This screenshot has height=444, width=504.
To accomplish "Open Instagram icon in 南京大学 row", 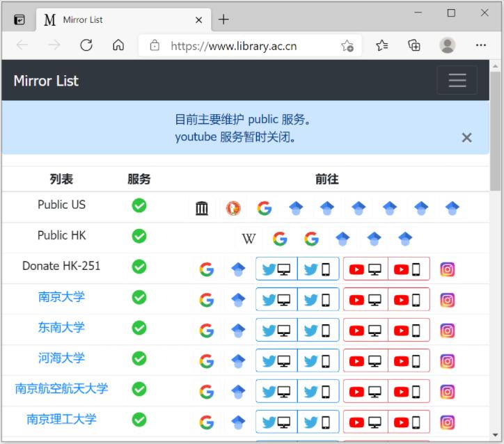I will (x=448, y=300).
